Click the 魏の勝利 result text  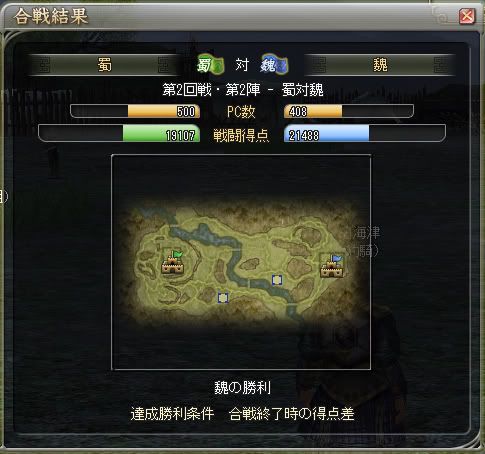click(242, 388)
